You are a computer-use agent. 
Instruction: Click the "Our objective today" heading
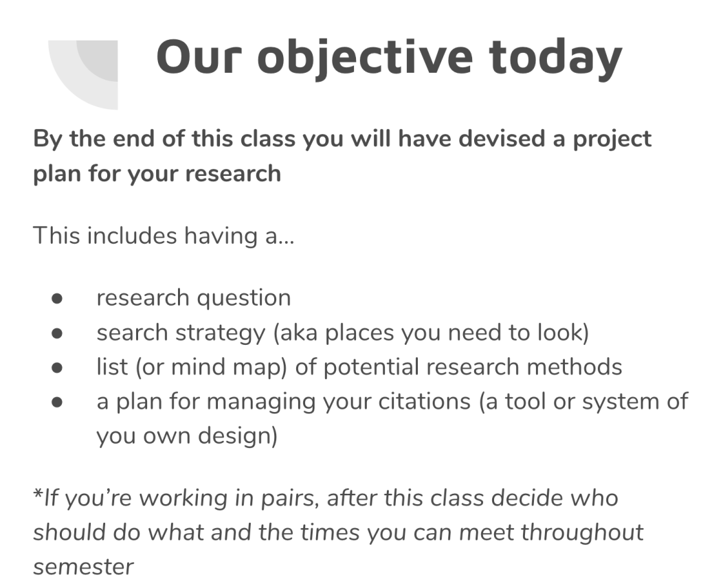(x=389, y=56)
